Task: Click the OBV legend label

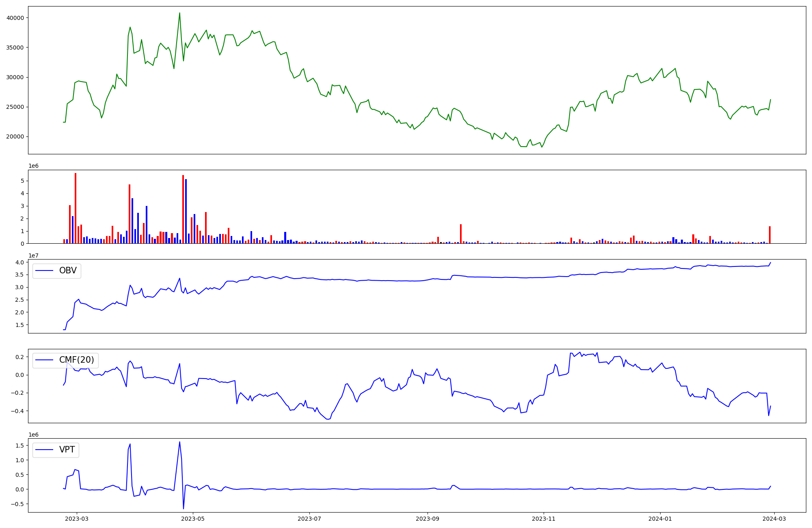Action: pyautogui.click(x=68, y=271)
